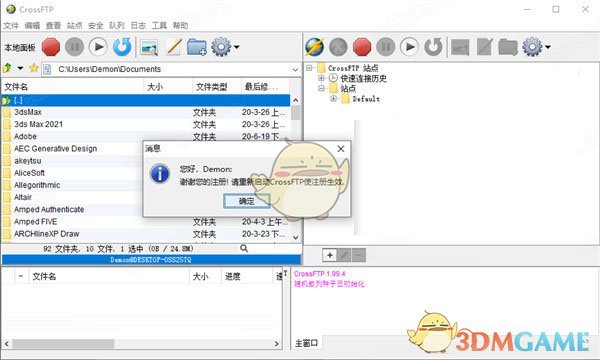Select the akeytsu folder
The width and height of the screenshot is (600, 360).
[x=72, y=161]
